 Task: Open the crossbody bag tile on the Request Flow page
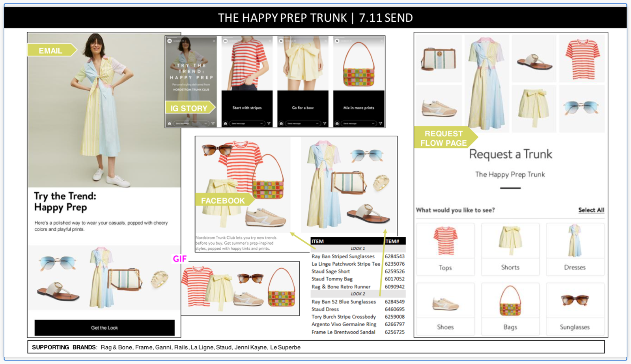(x=439, y=58)
